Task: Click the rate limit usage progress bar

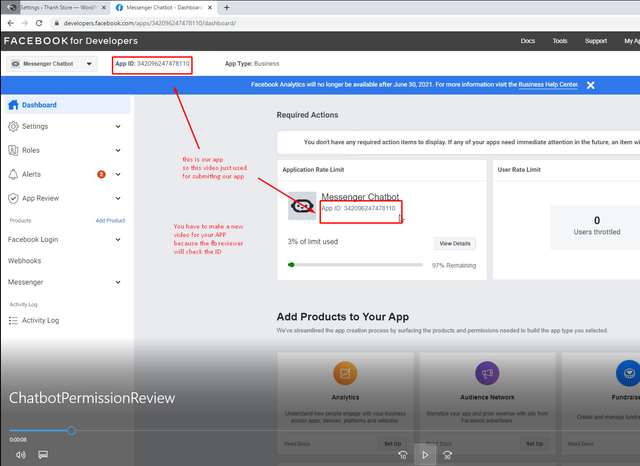Action: tap(355, 265)
